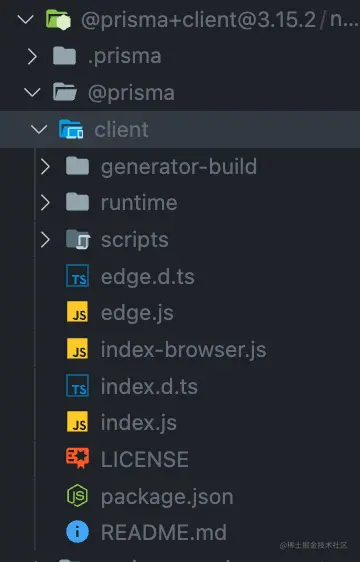Collapse the client folder
This screenshot has width=360, height=562.
[x=39, y=129]
